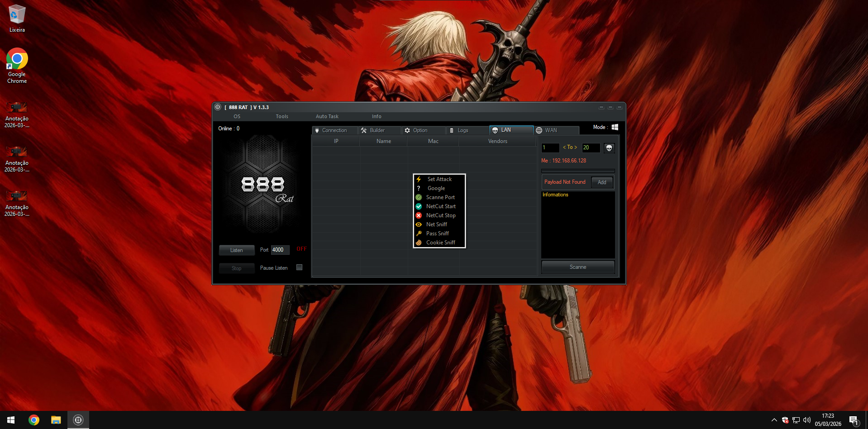Switch to the Option tab
The height and width of the screenshot is (429, 868).
point(424,130)
